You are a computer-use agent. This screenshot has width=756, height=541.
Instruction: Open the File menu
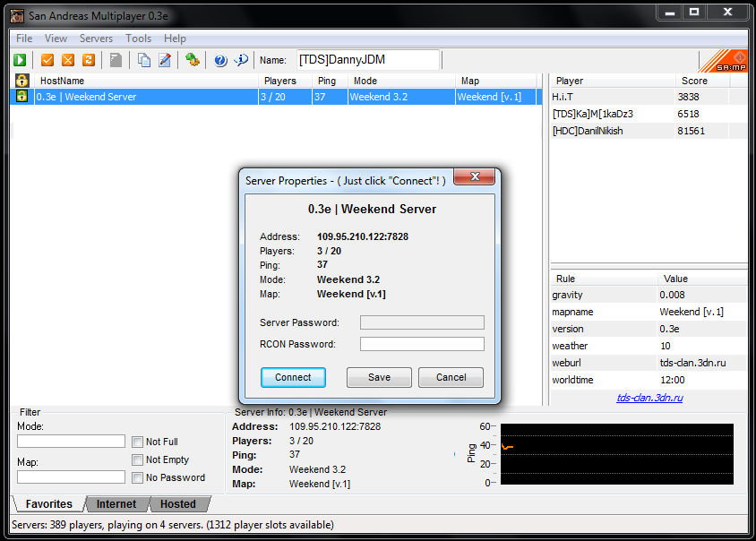click(x=24, y=39)
